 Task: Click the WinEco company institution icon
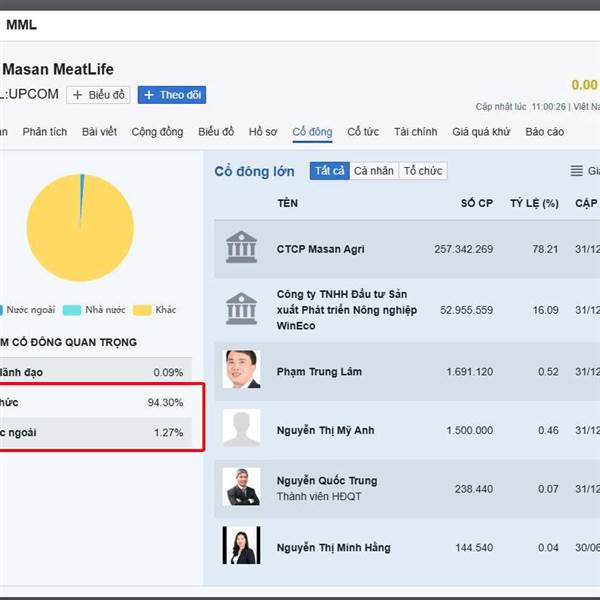click(241, 309)
